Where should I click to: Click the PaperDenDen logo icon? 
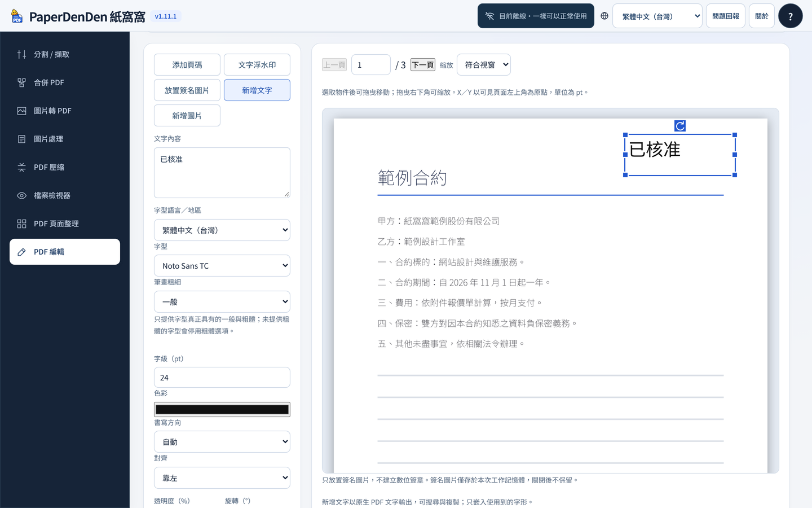pos(17,16)
